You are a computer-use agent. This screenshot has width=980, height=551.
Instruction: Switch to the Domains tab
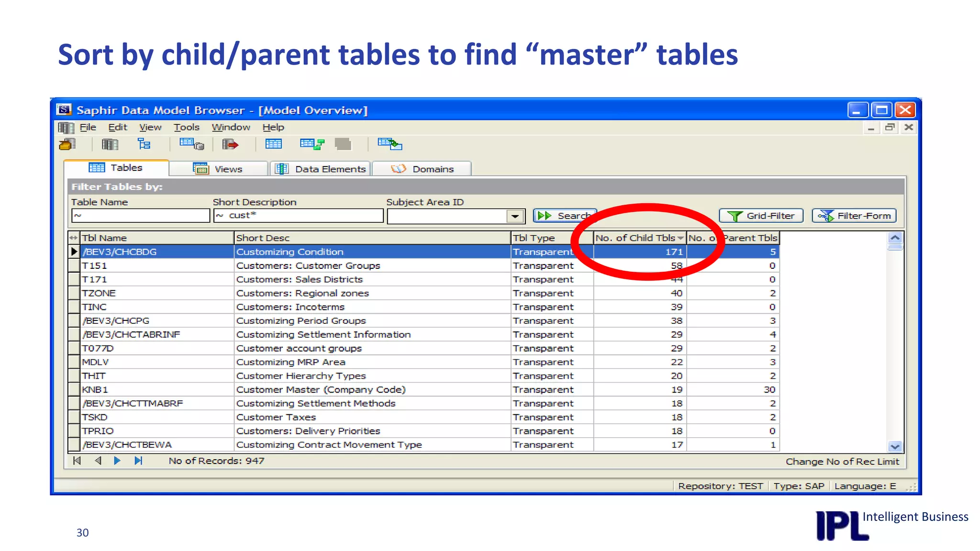(x=422, y=169)
